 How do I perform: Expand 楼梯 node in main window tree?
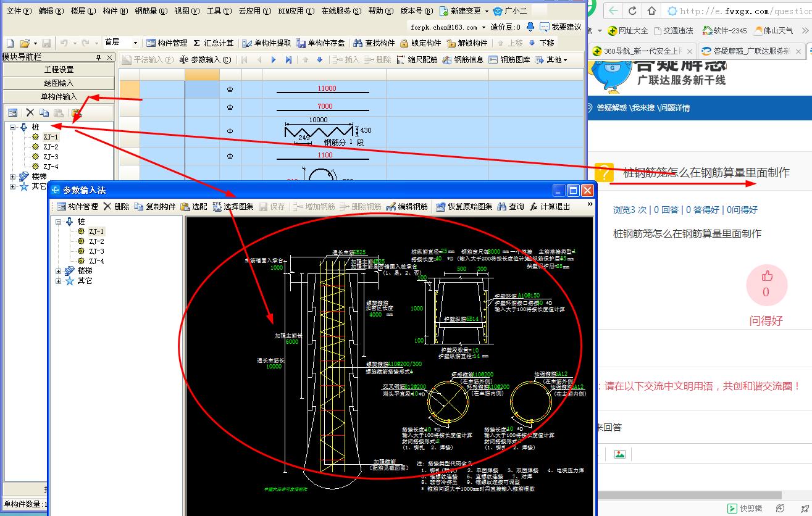[12, 177]
